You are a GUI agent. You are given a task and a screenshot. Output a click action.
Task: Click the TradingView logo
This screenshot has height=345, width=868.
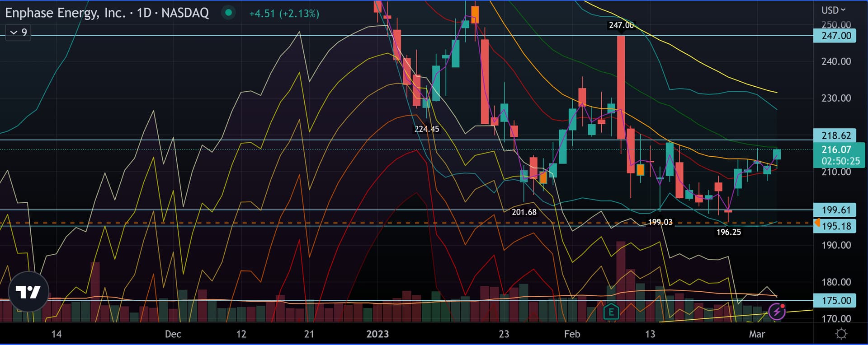28,292
